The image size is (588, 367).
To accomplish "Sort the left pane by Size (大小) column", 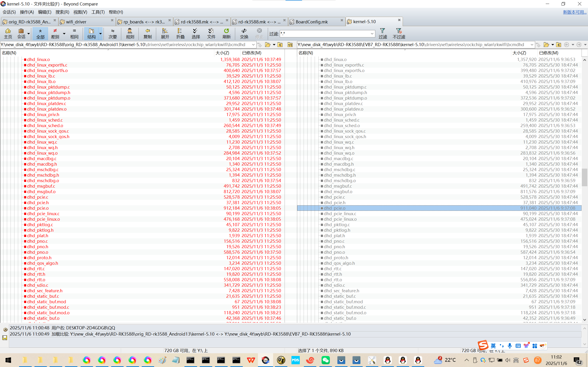I will click(222, 53).
